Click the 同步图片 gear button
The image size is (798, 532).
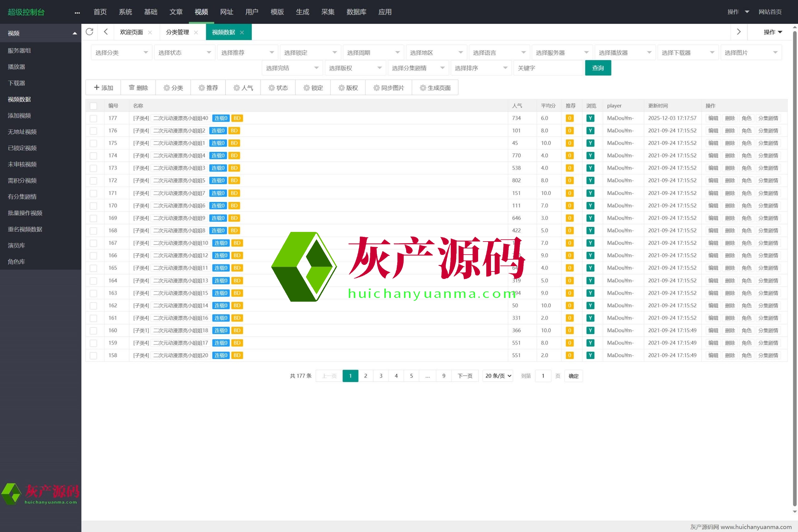coord(388,88)
